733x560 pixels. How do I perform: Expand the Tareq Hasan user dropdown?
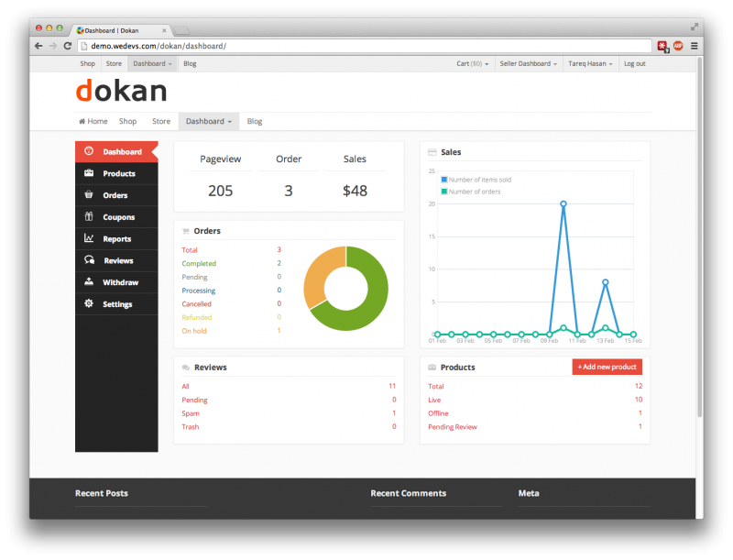[591, 64]
